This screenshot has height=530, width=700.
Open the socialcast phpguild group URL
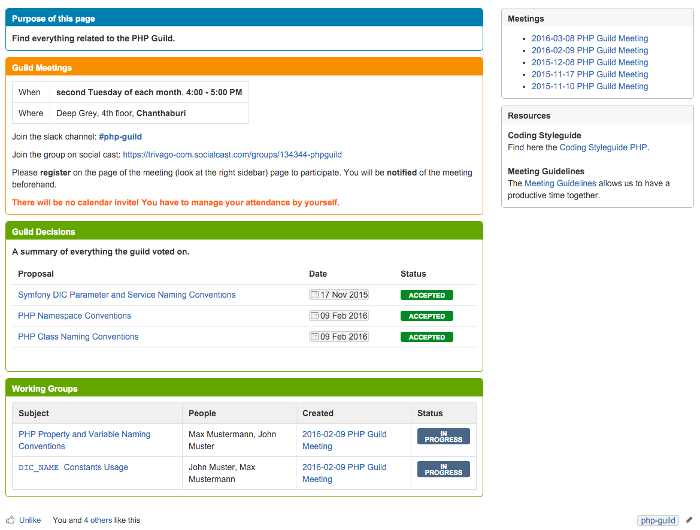pyautogui.click(x=232, y=154)
